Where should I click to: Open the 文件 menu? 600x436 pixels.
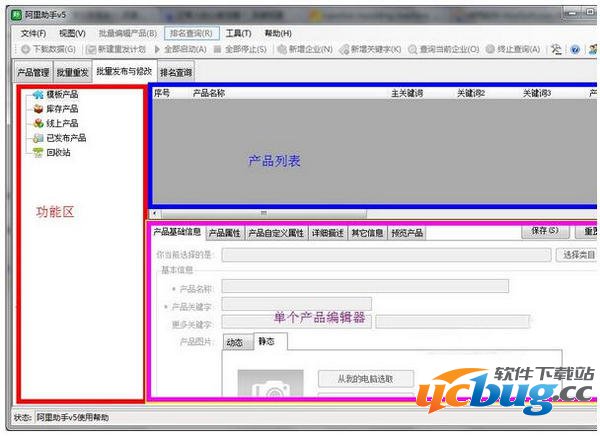(x=33, y=33)
